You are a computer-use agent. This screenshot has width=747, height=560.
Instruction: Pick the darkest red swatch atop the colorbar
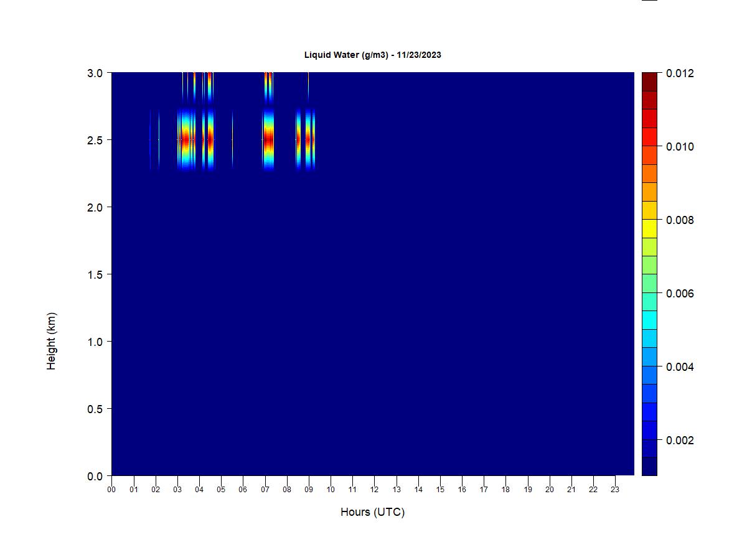coord(649,82)
